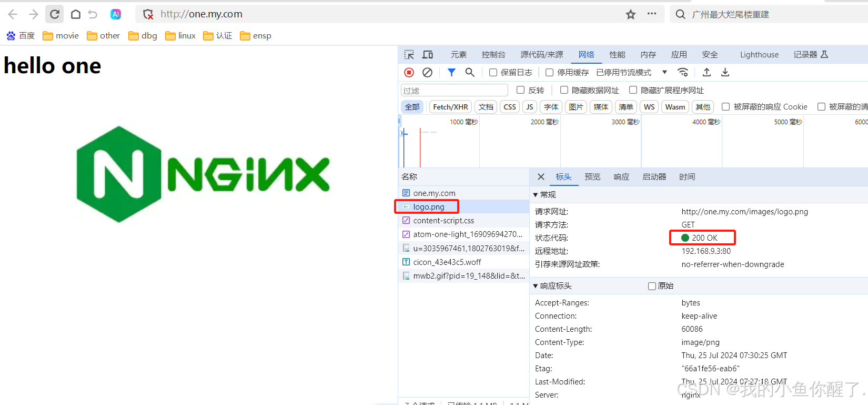Image resolution: width=868 pixels, height=405 pixels.
Task: Click the Baidu paw bookmark icon
Action: coord(11,36)
